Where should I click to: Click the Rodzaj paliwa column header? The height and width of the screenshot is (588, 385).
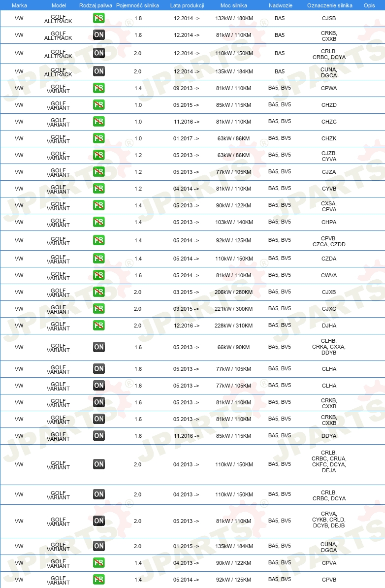tap(96, 5)
